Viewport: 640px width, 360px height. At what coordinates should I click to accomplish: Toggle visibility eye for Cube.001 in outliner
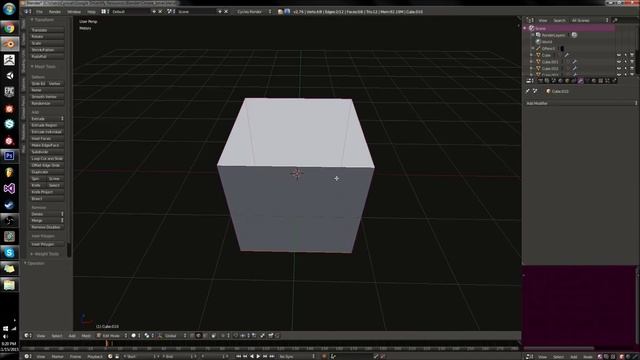619,62
